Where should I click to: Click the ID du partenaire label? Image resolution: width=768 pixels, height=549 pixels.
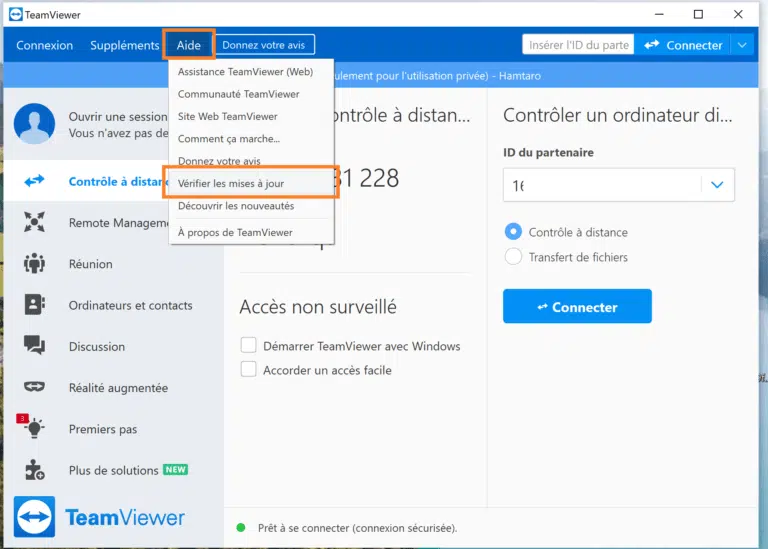[548, 152]
